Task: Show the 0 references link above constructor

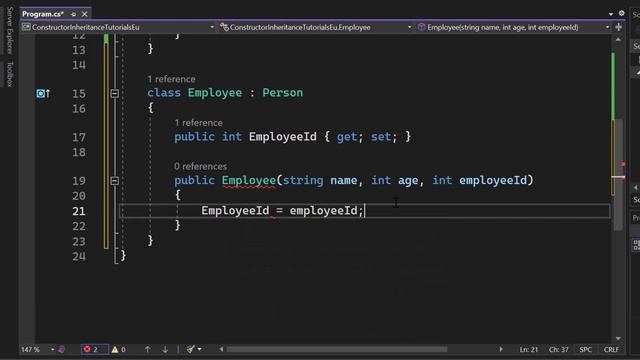Action: [200, 167]
